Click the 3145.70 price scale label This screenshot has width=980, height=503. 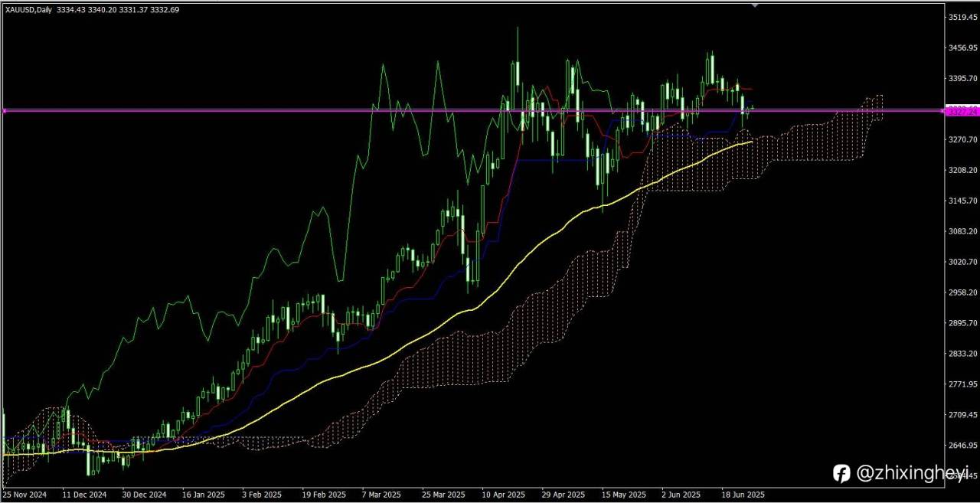(x=963, y=201)
